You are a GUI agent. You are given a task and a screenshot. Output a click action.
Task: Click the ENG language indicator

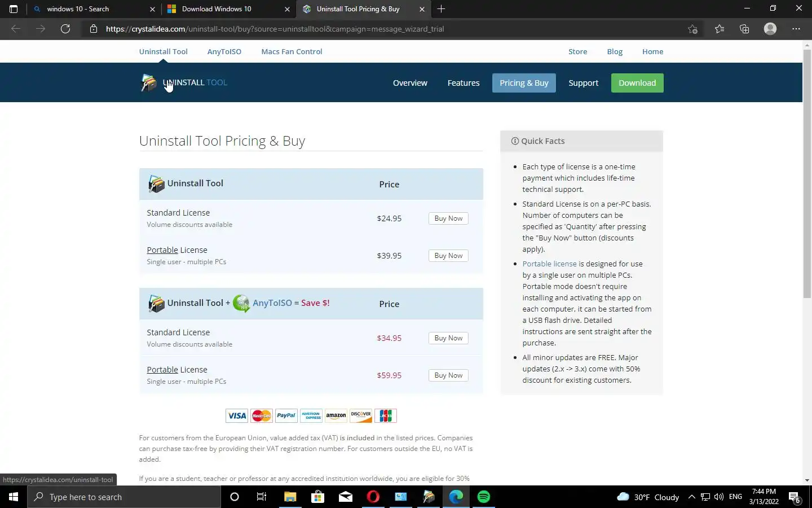click(x=735, y=497)
